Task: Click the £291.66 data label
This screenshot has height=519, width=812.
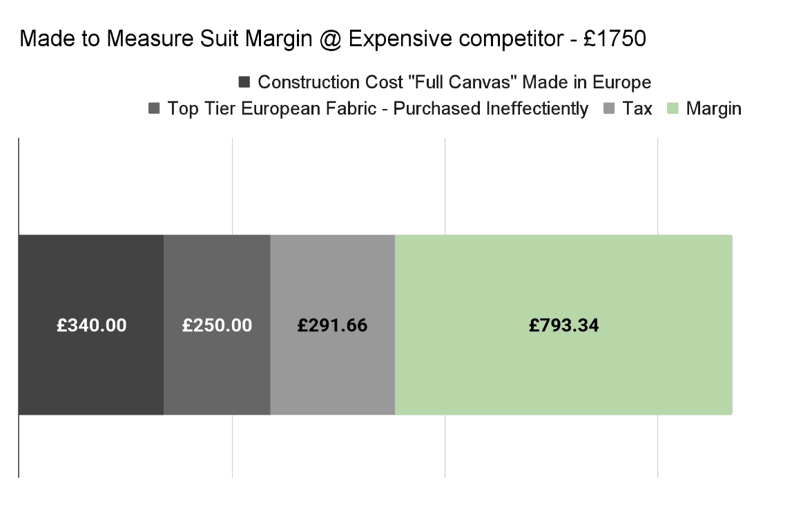Action: tap(333, 325)
